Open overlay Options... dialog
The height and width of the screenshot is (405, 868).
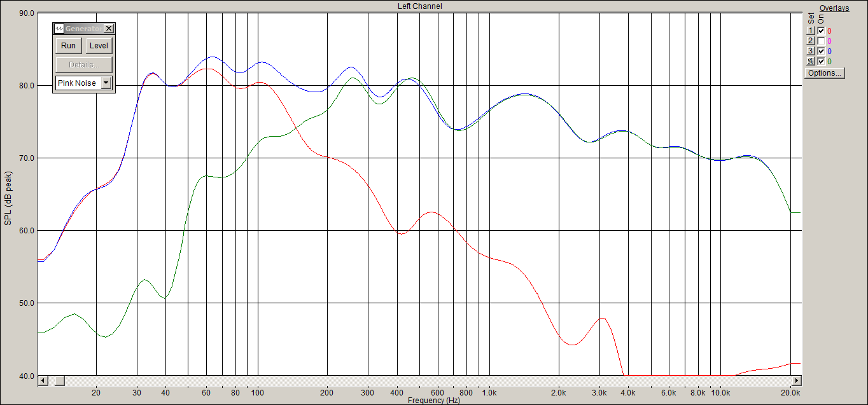coord(825,73)
